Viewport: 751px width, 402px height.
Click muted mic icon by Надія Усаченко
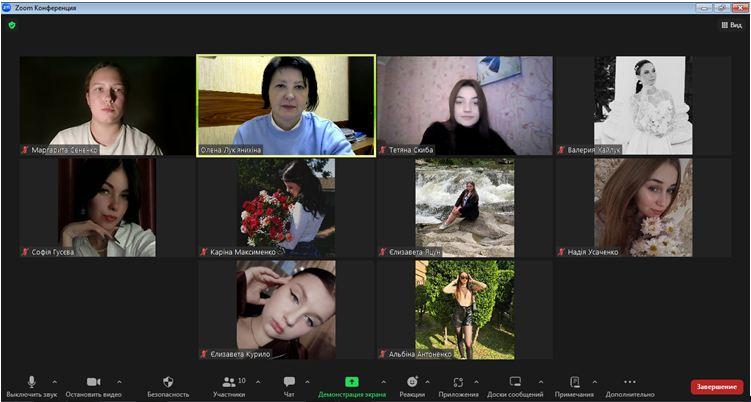point(562,252)
